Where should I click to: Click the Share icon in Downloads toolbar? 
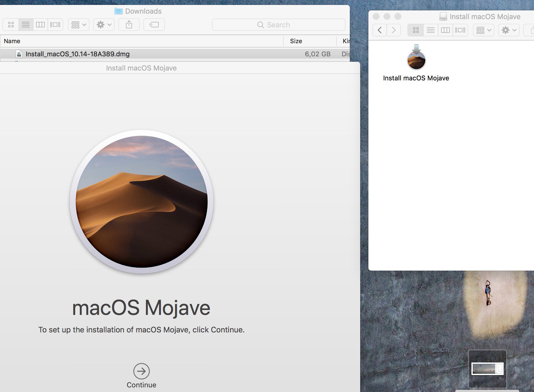tap(129, 25)
